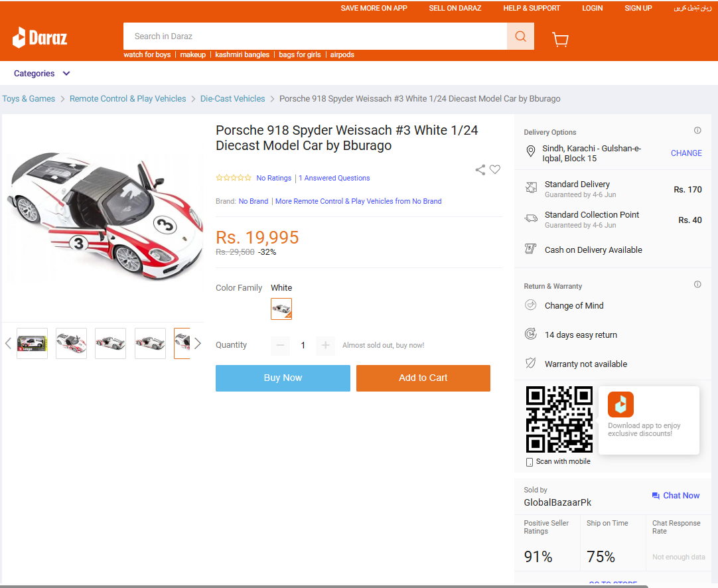Click the five-star rating icons
The width and height of the screenshot is (718, 588).
(x=234, y=178)
